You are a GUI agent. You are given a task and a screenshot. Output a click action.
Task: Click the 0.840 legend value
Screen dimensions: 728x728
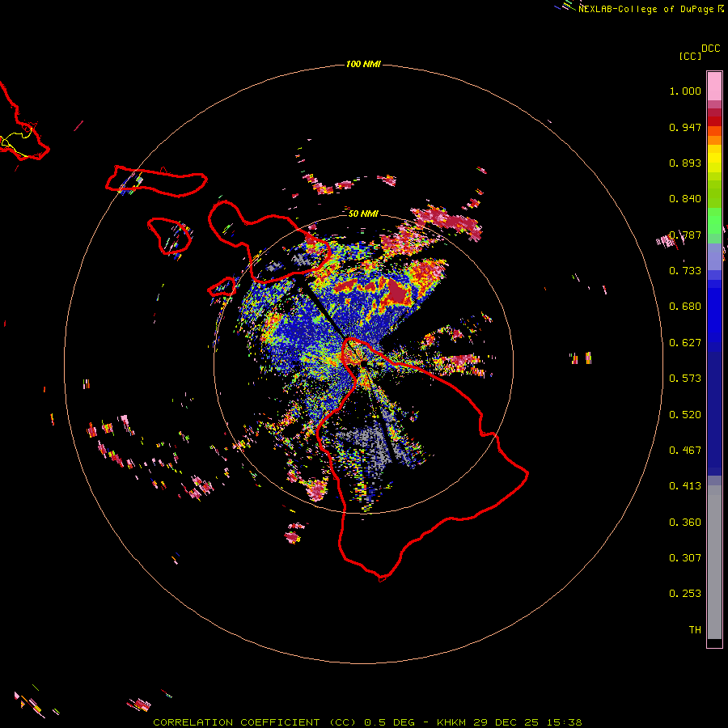point(685,199)
